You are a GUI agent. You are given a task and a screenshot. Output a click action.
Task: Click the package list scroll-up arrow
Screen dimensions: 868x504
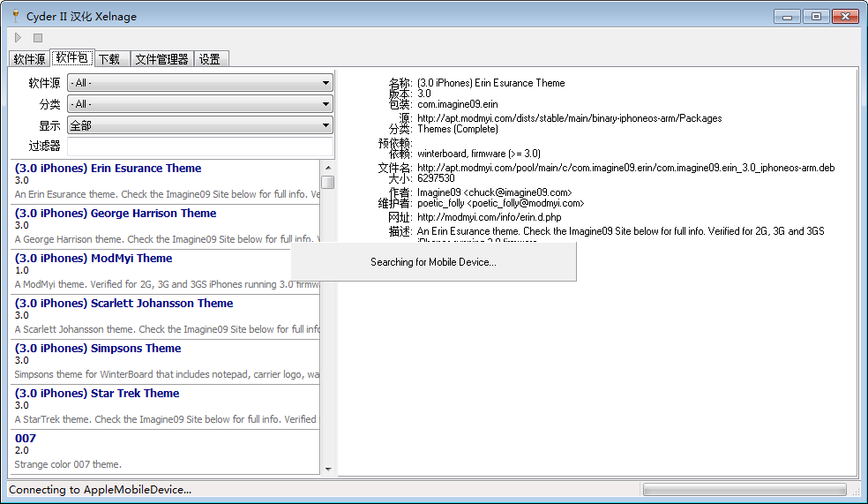(x=327, y=168)
